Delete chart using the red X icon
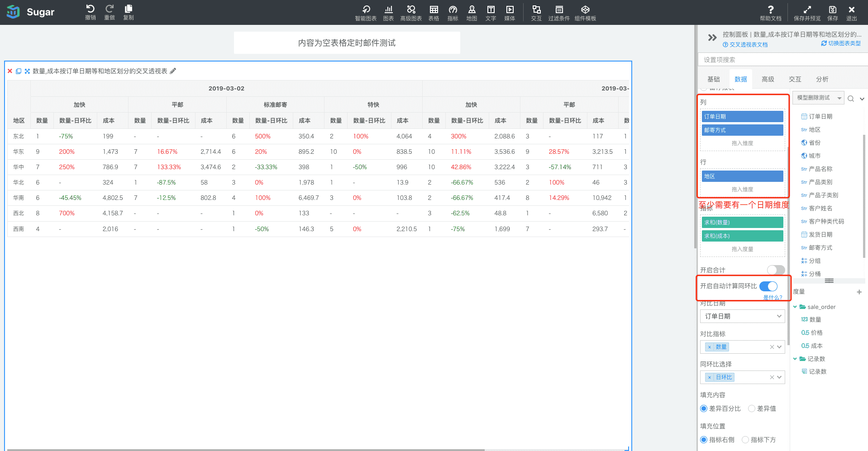This screenshot has width=868, height=451. (x=10, y=71)
